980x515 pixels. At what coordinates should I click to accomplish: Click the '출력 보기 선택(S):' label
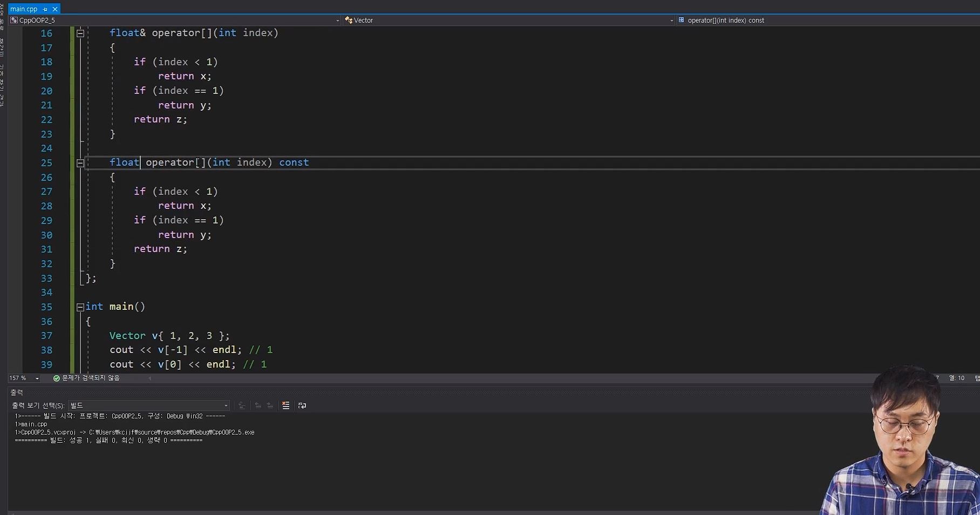(x=38, y=405)
